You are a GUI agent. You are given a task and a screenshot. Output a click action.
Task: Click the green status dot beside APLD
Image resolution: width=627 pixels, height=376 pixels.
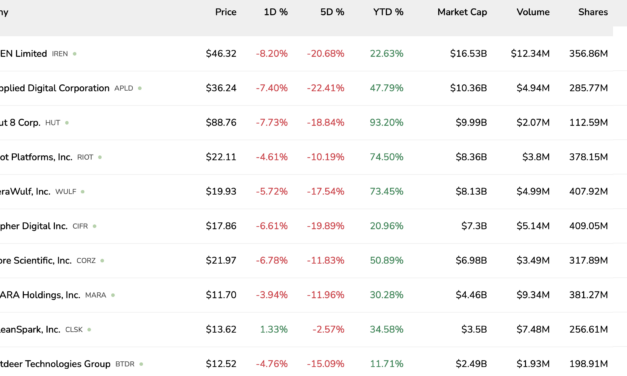(x=140, y=88)
